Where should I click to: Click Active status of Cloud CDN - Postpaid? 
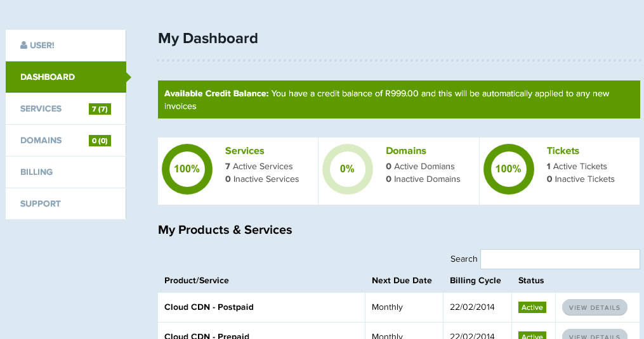click(x=532, y=307)
